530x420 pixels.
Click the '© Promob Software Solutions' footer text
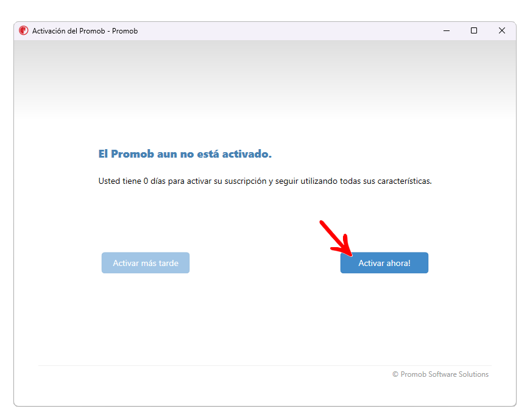[440, 374]
